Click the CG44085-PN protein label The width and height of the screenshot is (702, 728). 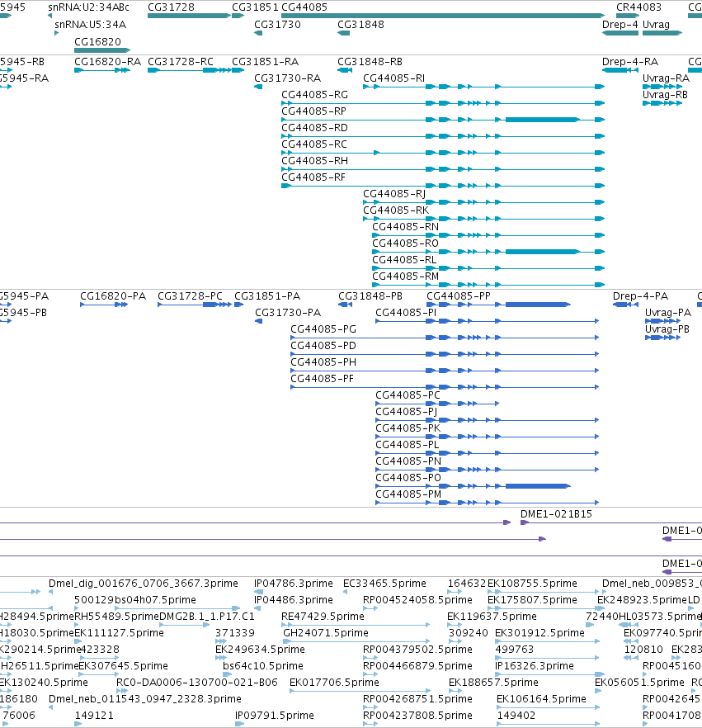point(408,461)
